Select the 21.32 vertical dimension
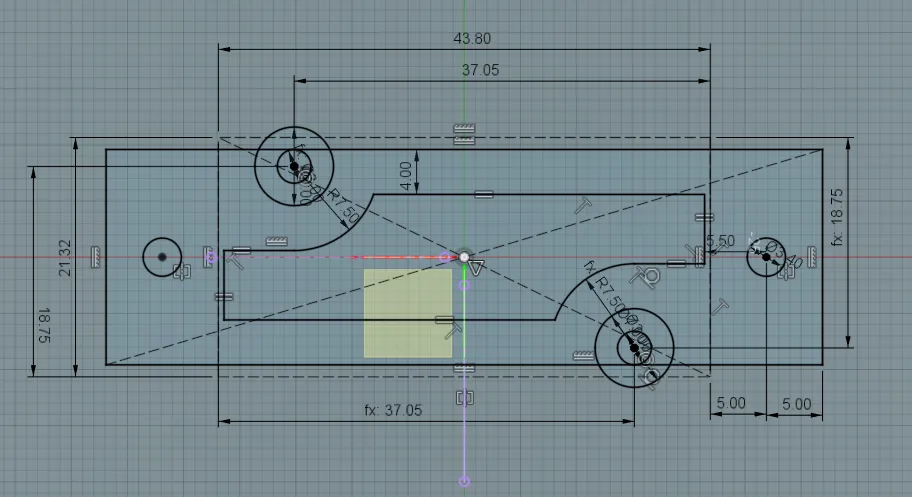Image resolution: width=912 pixels, height=497 pixels. pos(65,257)
